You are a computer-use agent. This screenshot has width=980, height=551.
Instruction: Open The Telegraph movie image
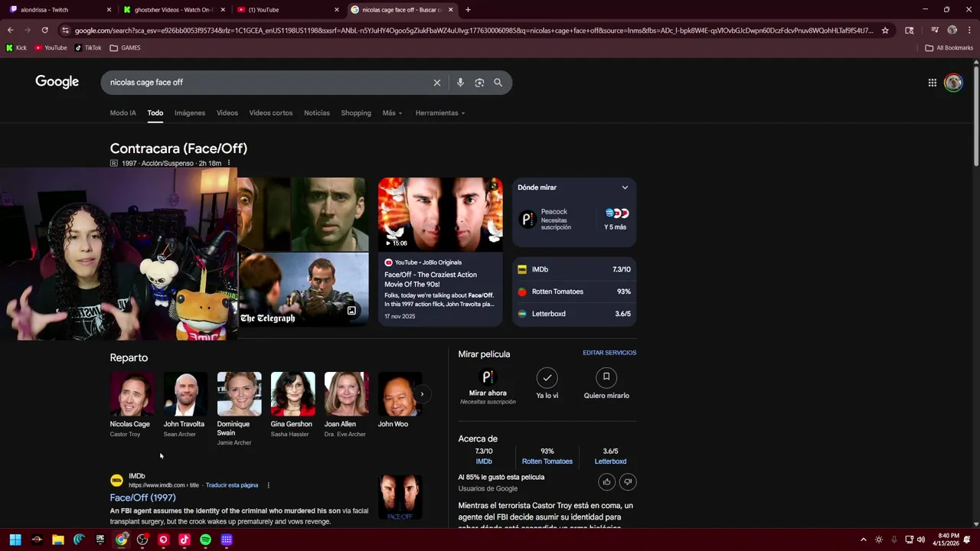tap(303, 290)
